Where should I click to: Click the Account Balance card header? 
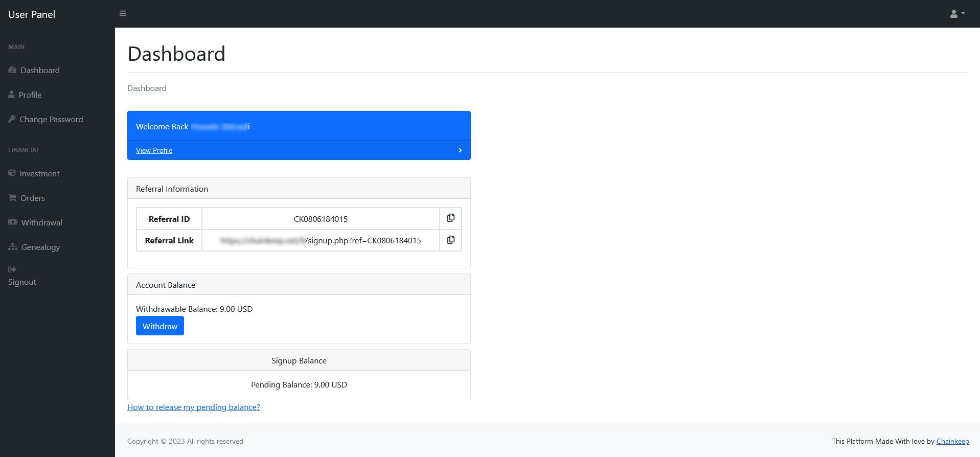pos(299,285)
